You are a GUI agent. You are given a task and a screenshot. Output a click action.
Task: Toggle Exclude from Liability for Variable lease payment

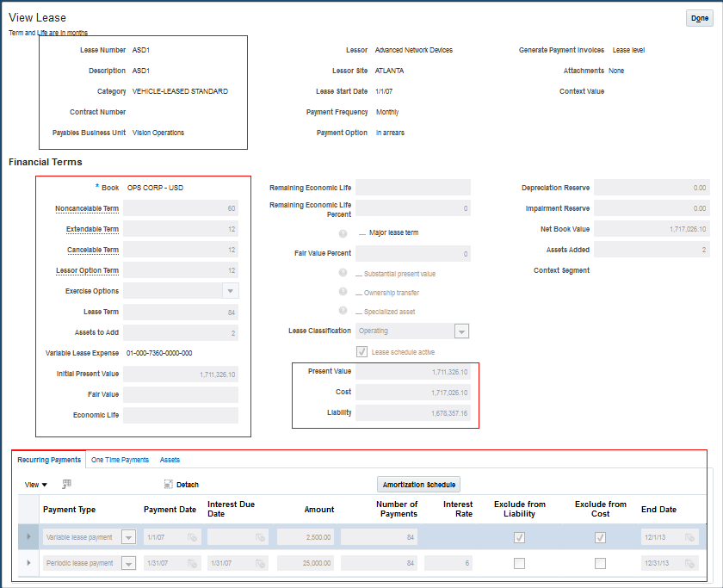coord(519,537)
